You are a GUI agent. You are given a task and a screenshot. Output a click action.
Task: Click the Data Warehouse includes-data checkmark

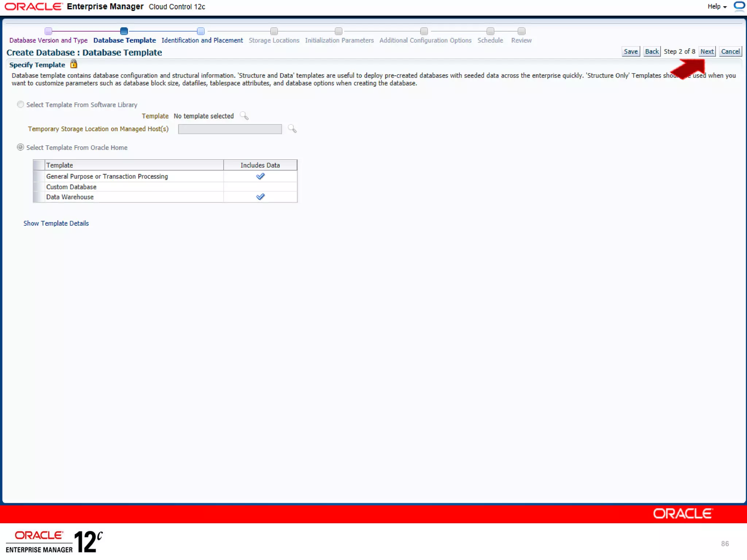(260, 197)
